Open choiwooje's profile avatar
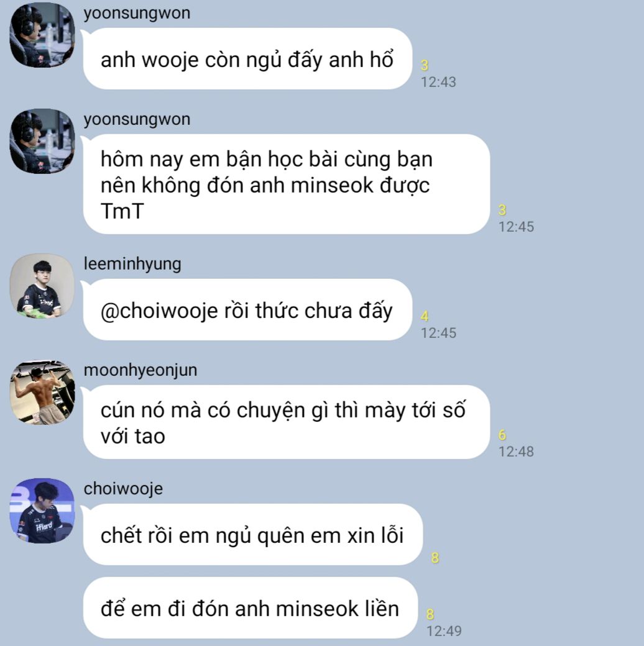 42,511
